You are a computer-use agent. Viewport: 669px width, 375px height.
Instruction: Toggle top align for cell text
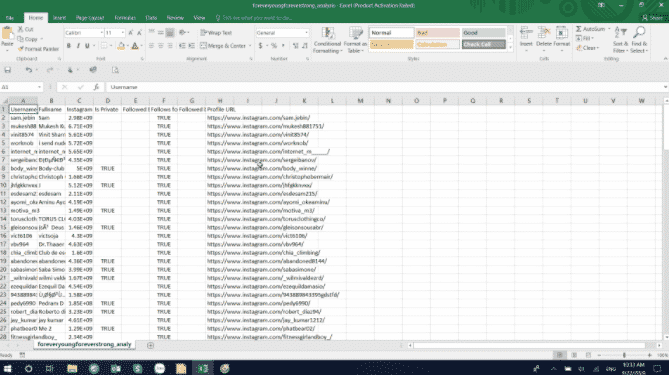[151, 33]
